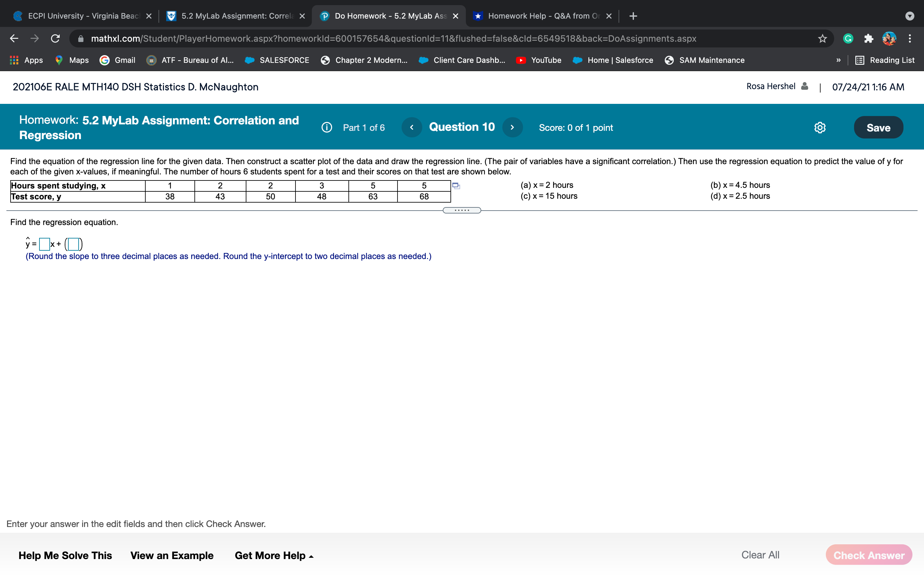This screenshot has width=924, height=577.
Task: Click the data table popup icon
Action: (456, 186)
